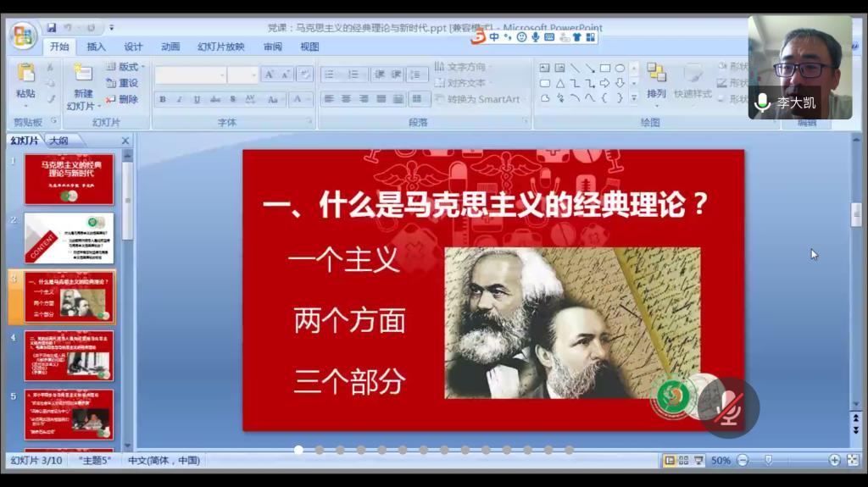This screenshot has height=487, width=868.
Task: Open the Insert (插入) ribbon tab
Action: click(97, 47)
